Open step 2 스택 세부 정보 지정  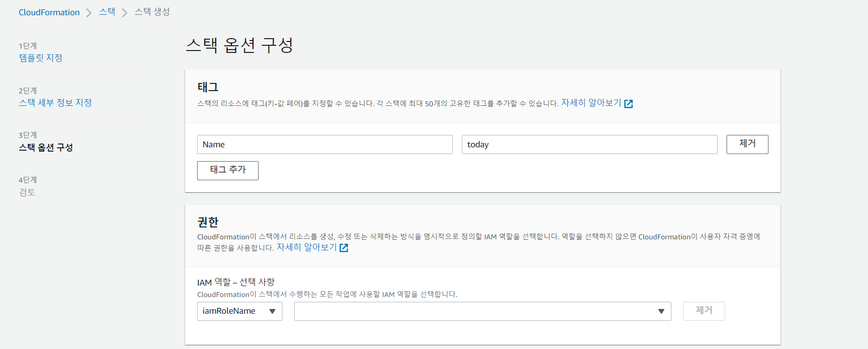(x=55, y=103)
